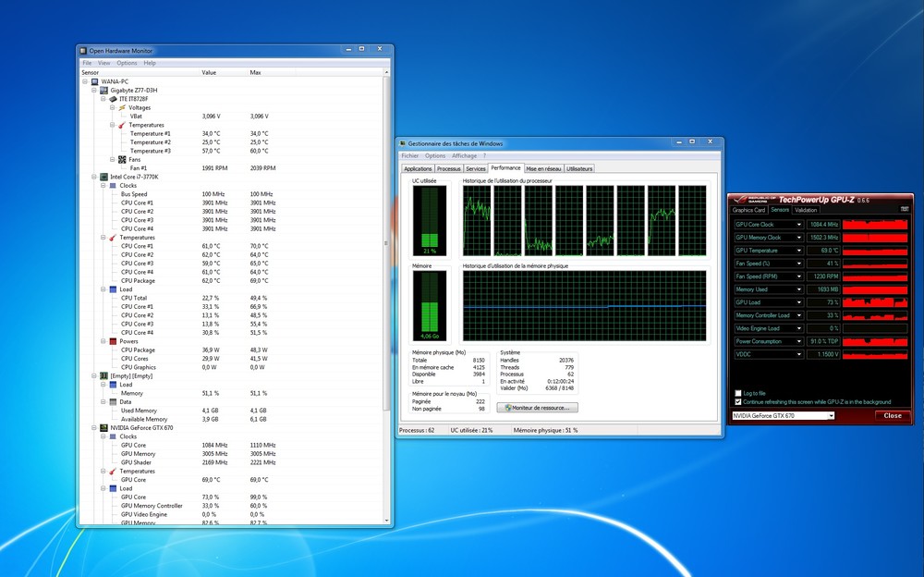Uncheck continue refreshing while GPU-Z in background

(x=737, y=401)
